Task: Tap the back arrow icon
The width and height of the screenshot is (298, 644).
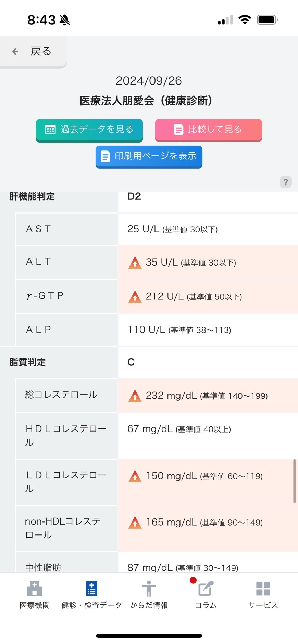Action: 15,52
